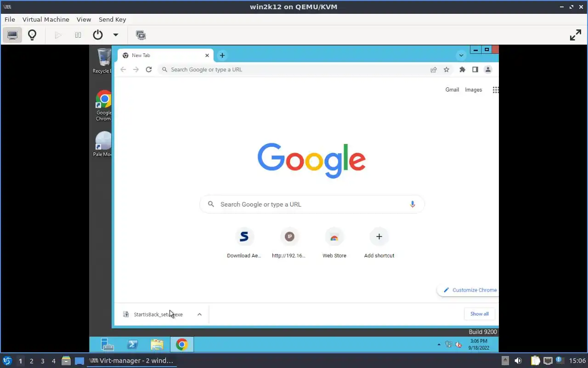Screen dimensions: 588x368
Task: Click Add shortcut tile
Action: 379,243
